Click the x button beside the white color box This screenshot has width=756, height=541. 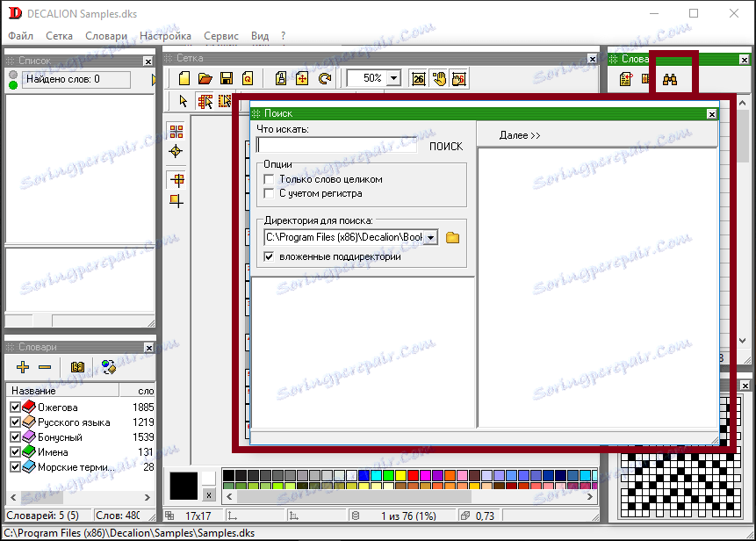click(x=208, y=494)
